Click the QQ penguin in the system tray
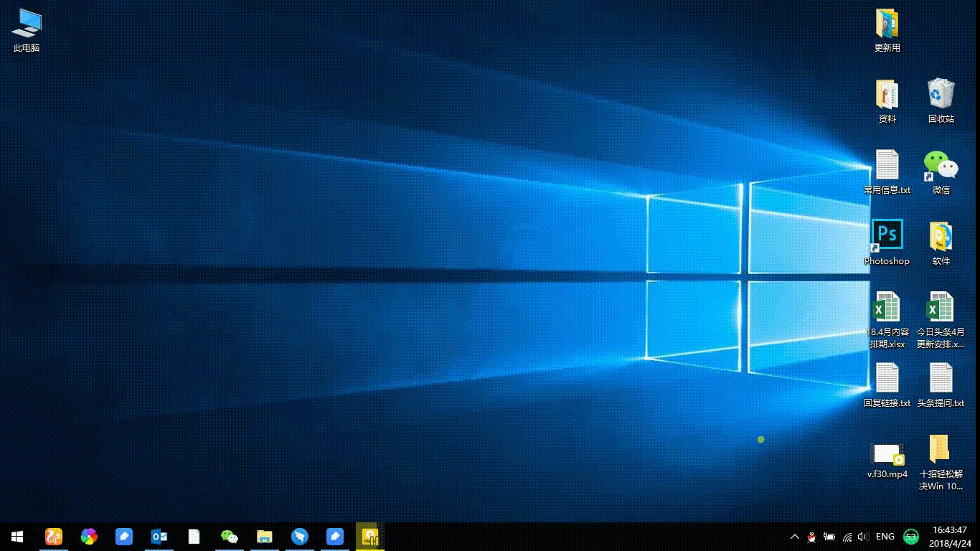Image resolution: width=980 pixels, height=551 pixels. 811,537
